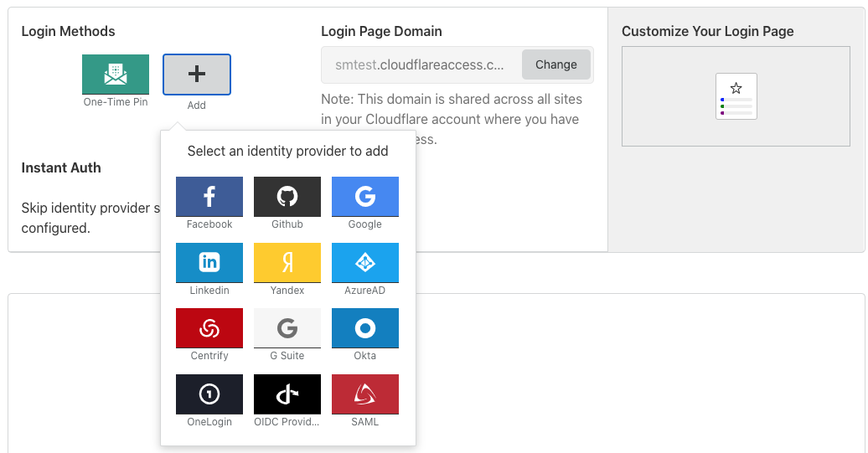The image size is (868, 453).
Task: Pick the AzureAD identity provider tile
Action: point(364,262)
